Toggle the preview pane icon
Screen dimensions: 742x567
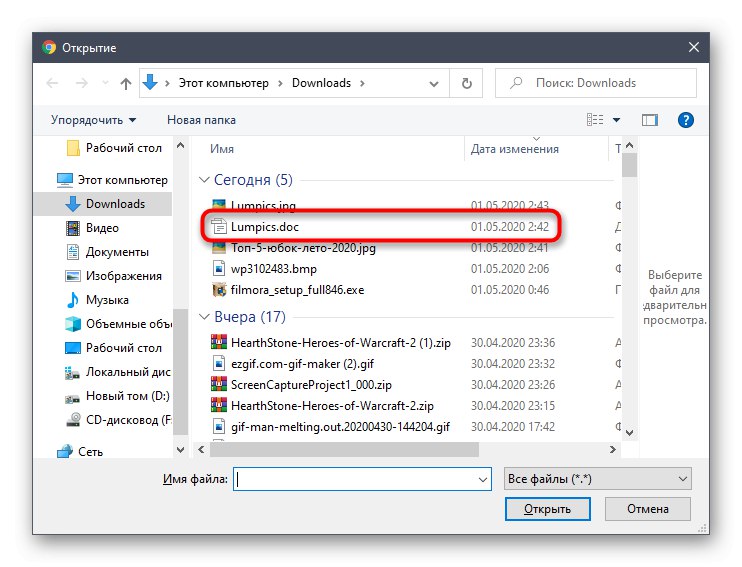pyautogui.click(x=650, y=120)
